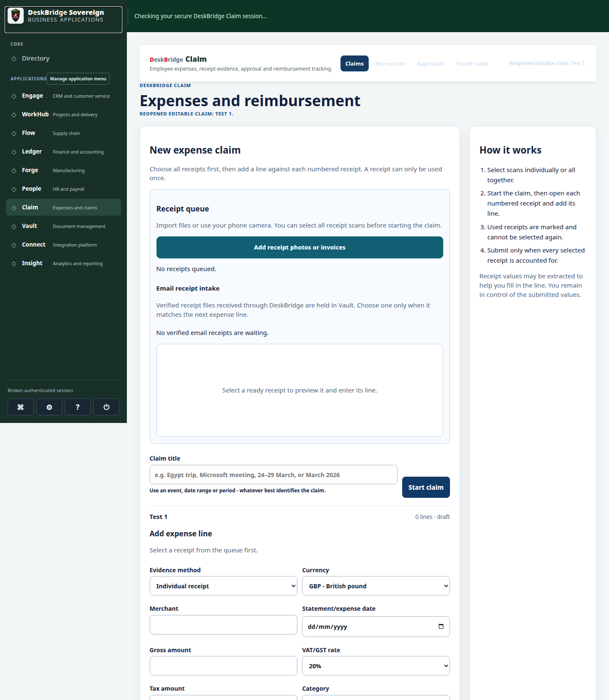Expand the VAT/GST rate dropdown
This screenshot has width=609, height=700.
(376, 666)
